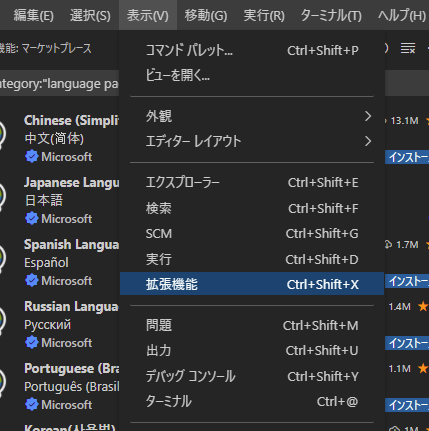Select エクスプローラー from the menu
429x431 pixels.
252,182
